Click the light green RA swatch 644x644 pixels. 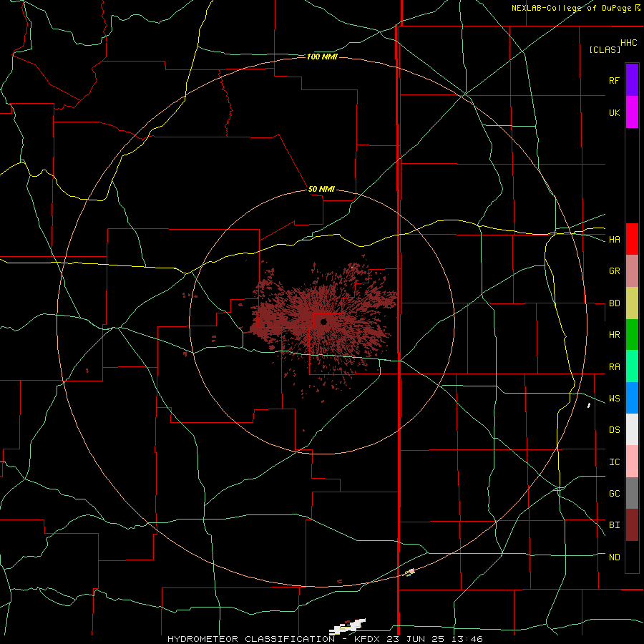click(632, 366)
